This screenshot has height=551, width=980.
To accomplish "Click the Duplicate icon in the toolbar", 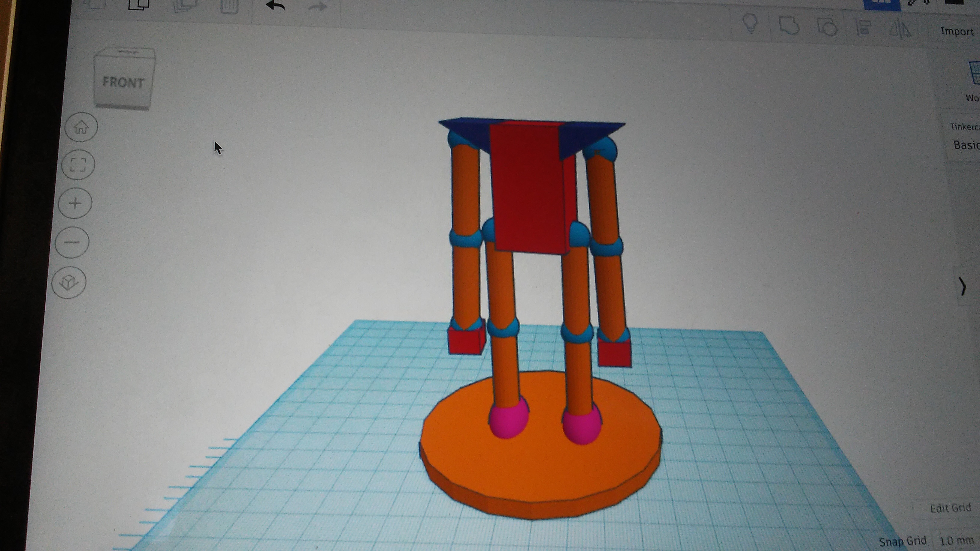I will [185, 6].
